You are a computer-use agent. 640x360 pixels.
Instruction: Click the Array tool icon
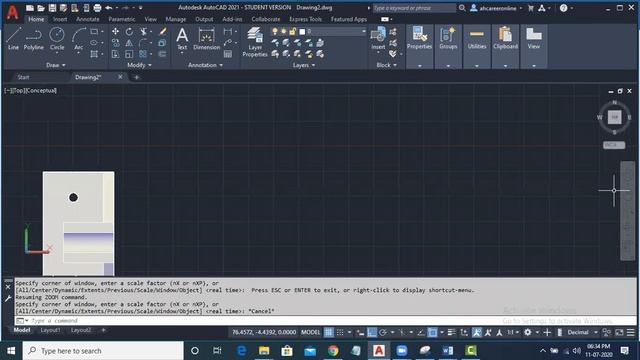click(x=143, y=54)
